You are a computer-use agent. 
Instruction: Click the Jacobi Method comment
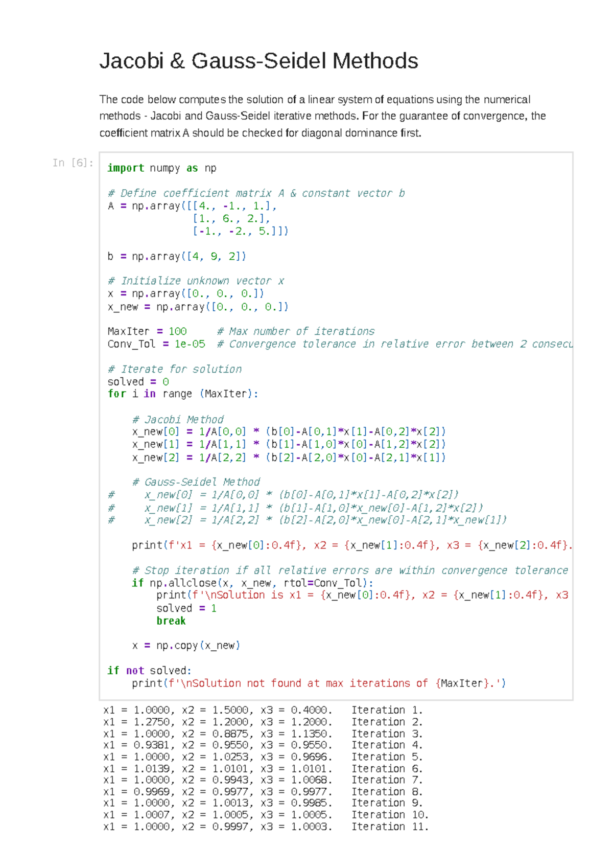tap(178, 420)
